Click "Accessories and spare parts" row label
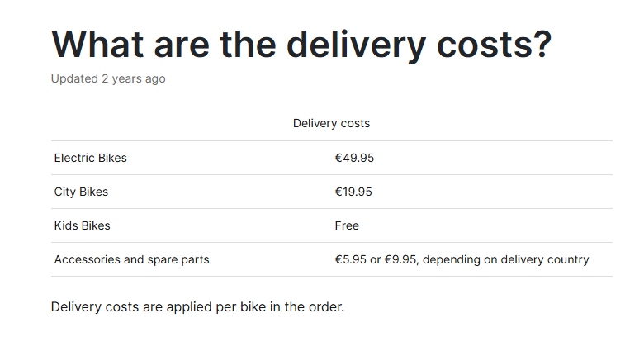This screenshot has height=337, width=644. pyautogui.click(x=131, y=259)
